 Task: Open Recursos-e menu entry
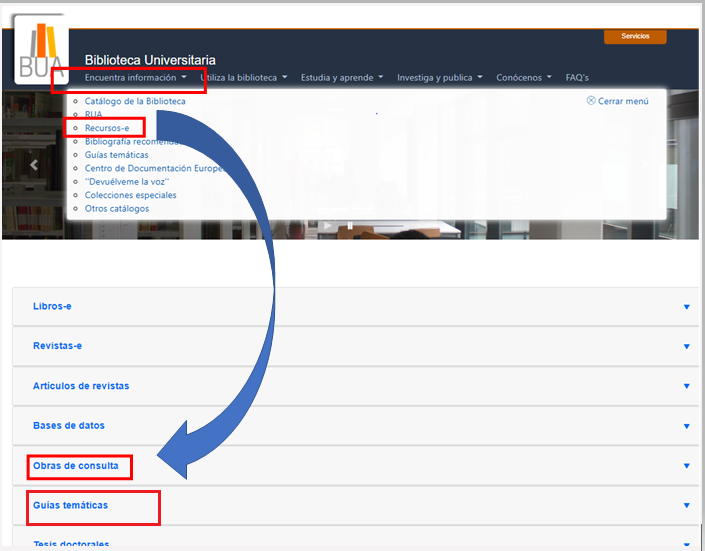[107, 128]
